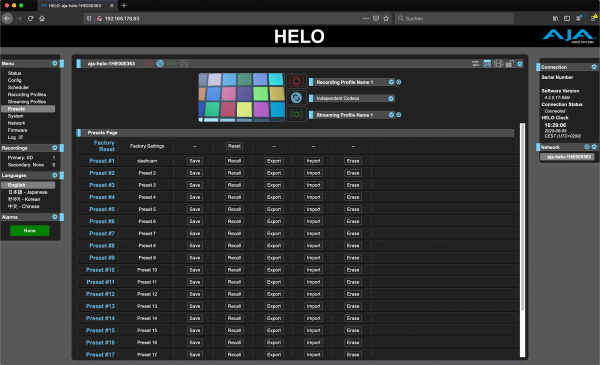Viewport: 600px width, 365px height.
Task: Click the video preview color-chart thumbnail
Action: tap(241, 97)
